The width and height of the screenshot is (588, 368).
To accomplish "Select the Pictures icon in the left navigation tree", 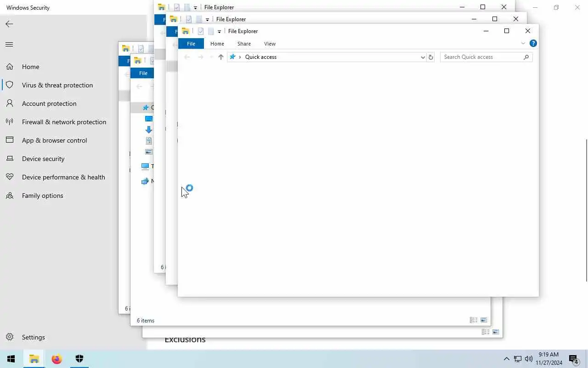I will click(x=149, y=152).
